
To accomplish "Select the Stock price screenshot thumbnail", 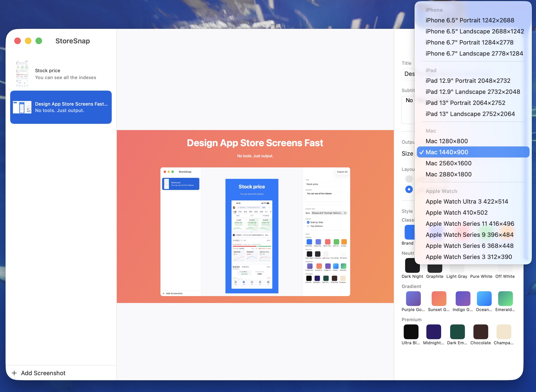I will tap(22, 74).
